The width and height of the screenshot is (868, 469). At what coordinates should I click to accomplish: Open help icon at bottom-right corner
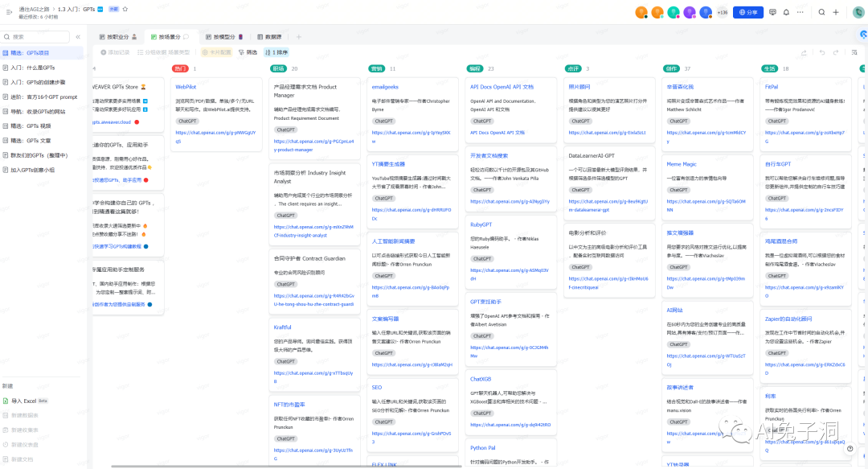(850, 449)
